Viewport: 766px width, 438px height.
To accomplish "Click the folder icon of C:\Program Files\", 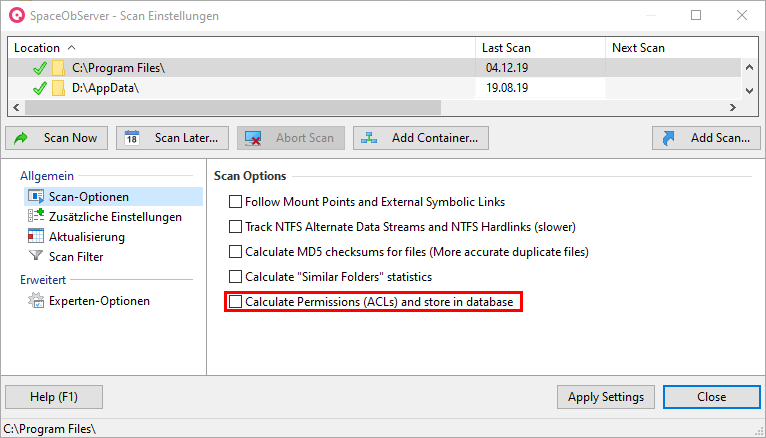I will click(x=59, y=68).
